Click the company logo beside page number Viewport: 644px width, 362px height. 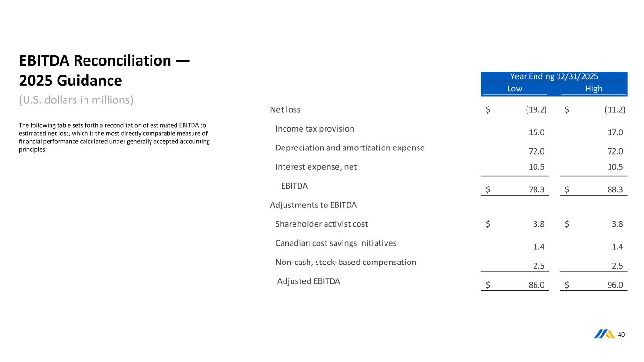(605, 334)
